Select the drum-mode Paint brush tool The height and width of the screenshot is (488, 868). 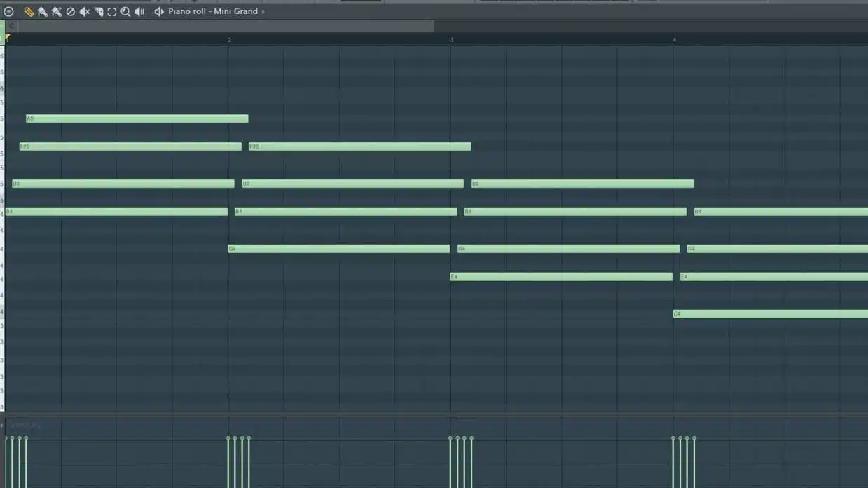(57, 11)
